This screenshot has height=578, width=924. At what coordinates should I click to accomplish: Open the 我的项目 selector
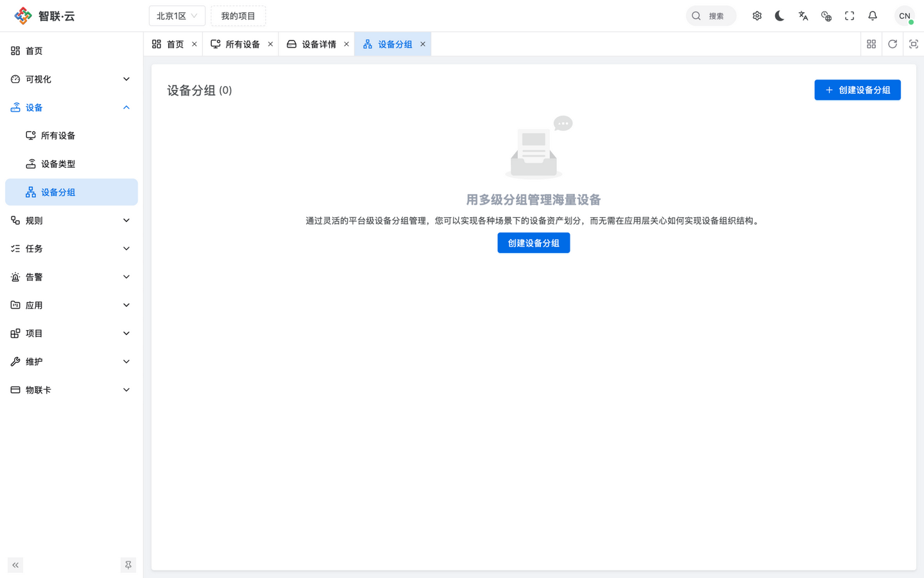click(238, 16)
